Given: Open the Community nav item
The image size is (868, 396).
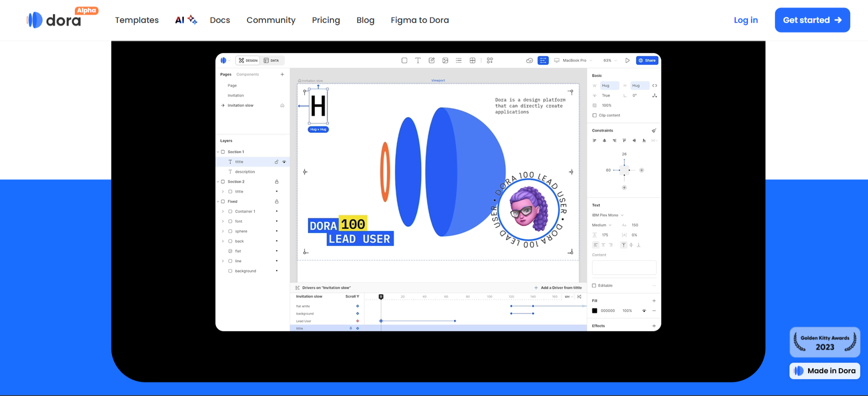Looking at the screenshot, I should pos(271,20).
